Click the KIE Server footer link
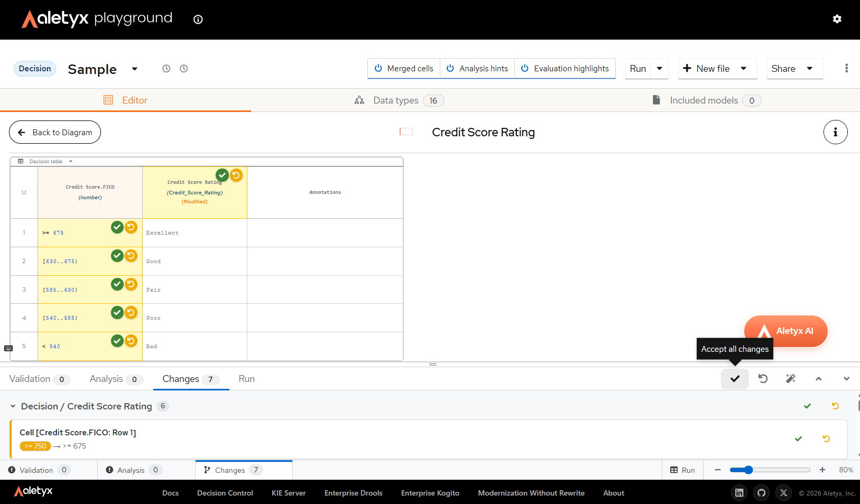Image resolution: width=860 pixels, height=504 pixels. pos(289,493)
